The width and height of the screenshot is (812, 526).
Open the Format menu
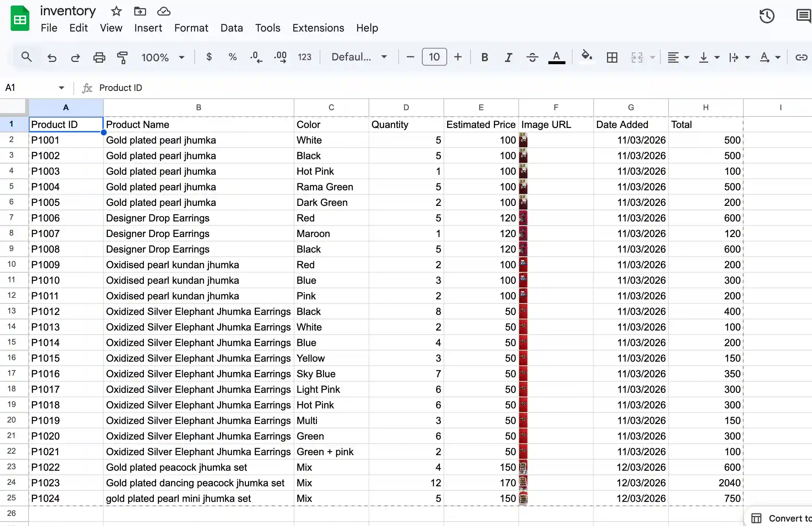click(191, 28)
